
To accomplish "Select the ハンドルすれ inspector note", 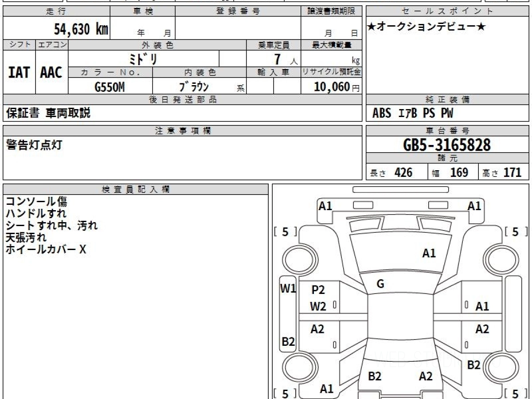I will [36, 214].
